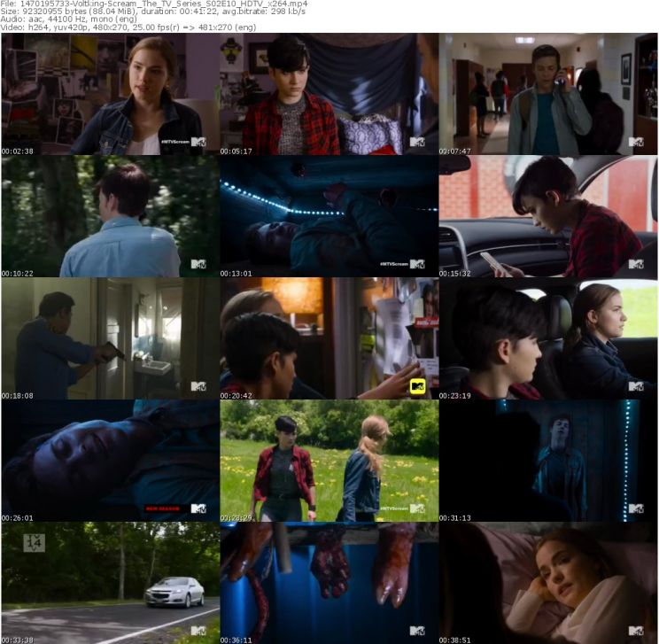
Task: Open the thumbnail at 00:20:42
Action: tap(329, 338)
